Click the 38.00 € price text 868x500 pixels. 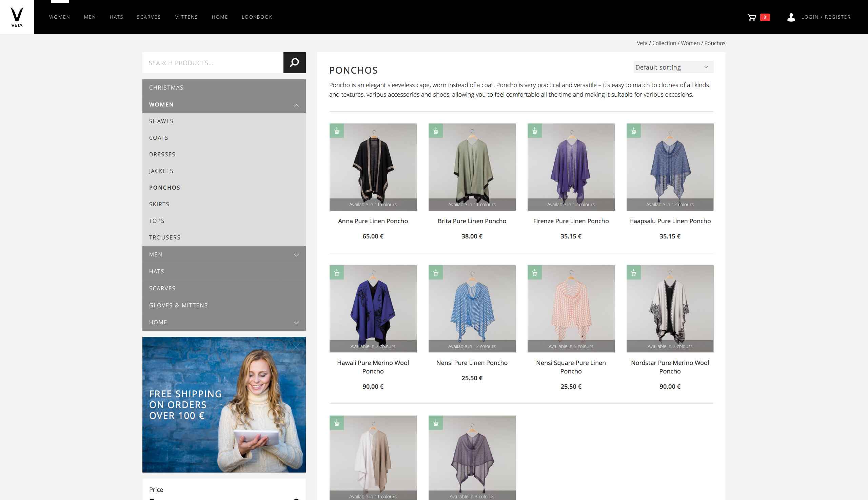point(472,236)
